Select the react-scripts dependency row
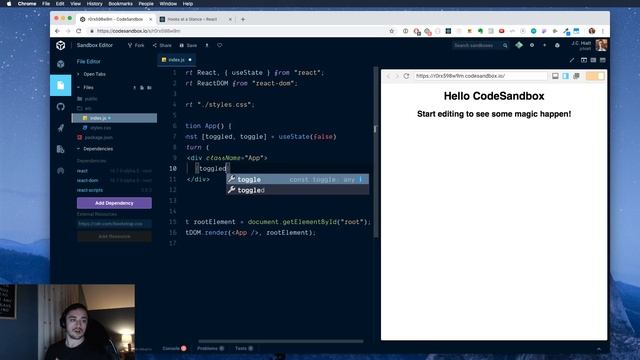640x360 pixels. click(114, 190)
